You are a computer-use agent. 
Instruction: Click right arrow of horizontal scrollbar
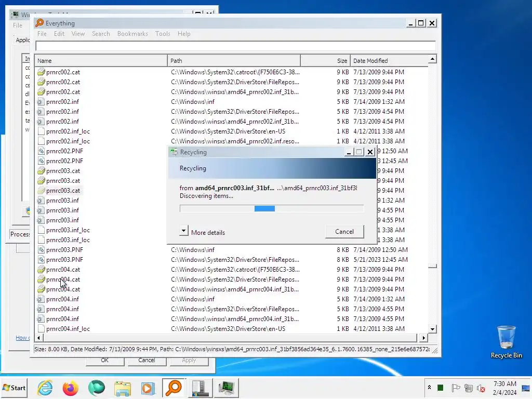[423, 338]
